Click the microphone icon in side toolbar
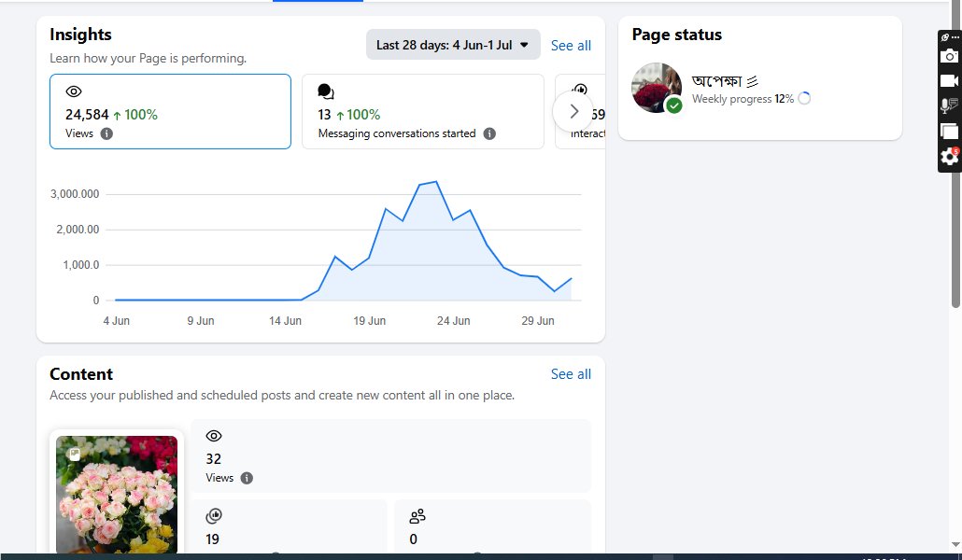 point(949,105)
